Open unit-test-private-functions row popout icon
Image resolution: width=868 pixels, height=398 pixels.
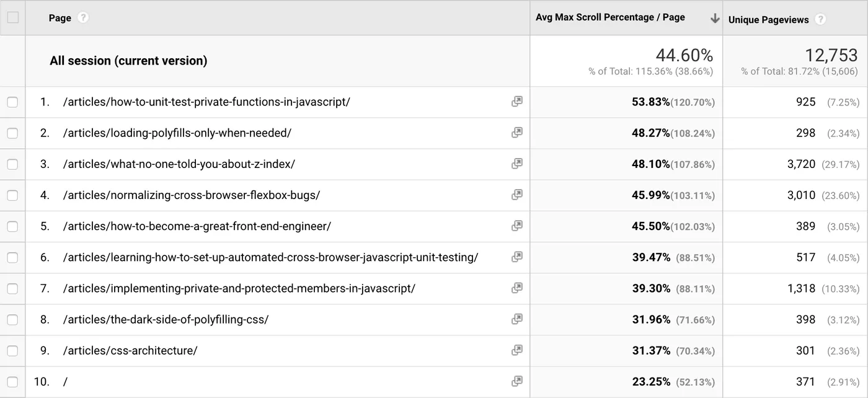coord(516,102)
